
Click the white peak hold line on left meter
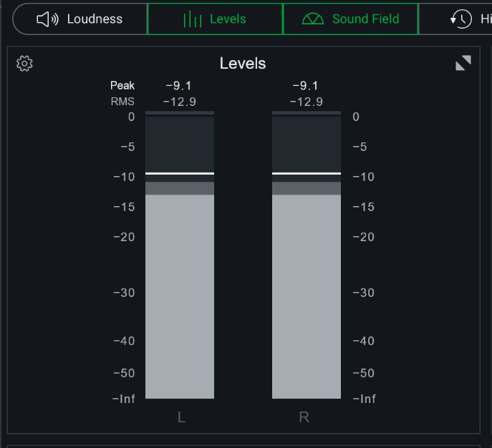[179, 173]
